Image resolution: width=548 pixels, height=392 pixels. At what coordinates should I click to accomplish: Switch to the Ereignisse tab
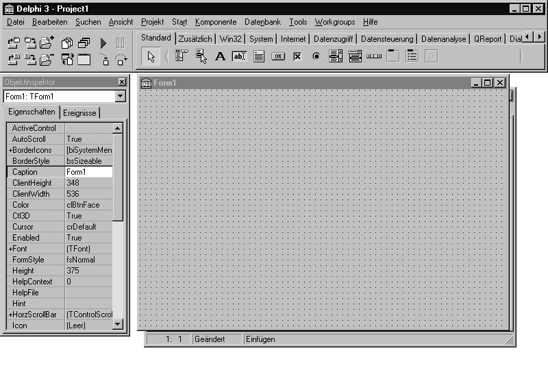click(79, 113)
